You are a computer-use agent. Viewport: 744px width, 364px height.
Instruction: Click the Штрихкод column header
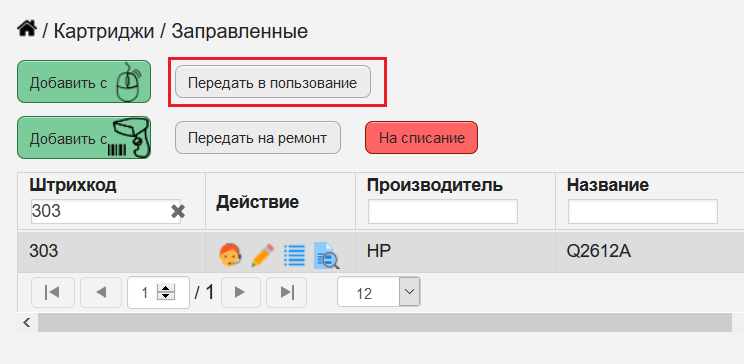click(x=73, y=185)
